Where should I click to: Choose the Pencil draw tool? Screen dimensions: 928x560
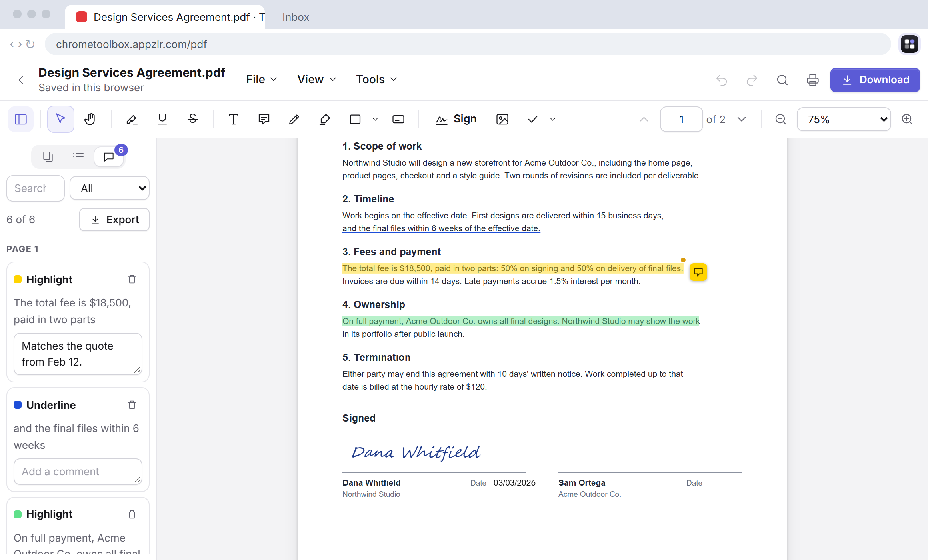coord(294,119)
